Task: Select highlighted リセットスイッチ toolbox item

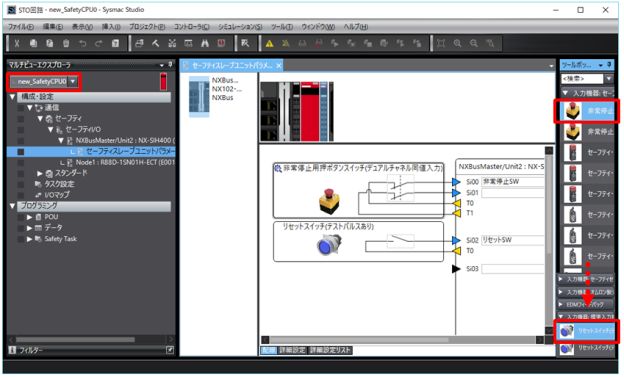Action: coord(587,331)
